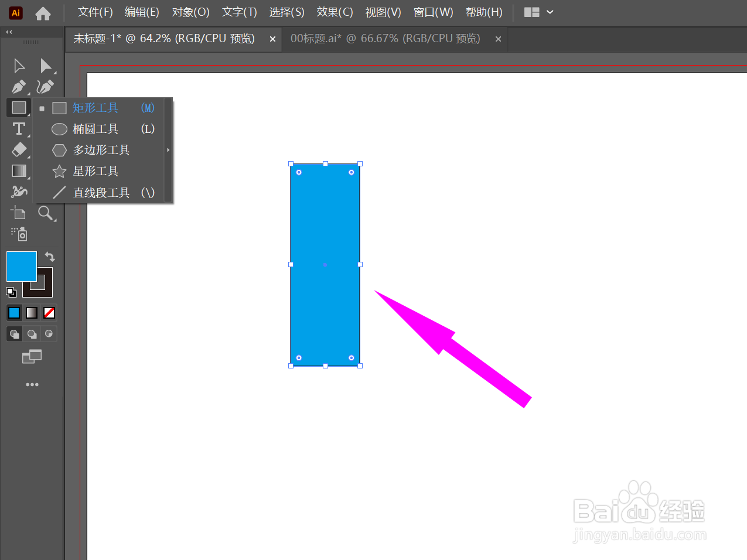Viewport: 747px width, 560px height.
Task: Close the 未标题-1* document tab
Action: [272, 39]
